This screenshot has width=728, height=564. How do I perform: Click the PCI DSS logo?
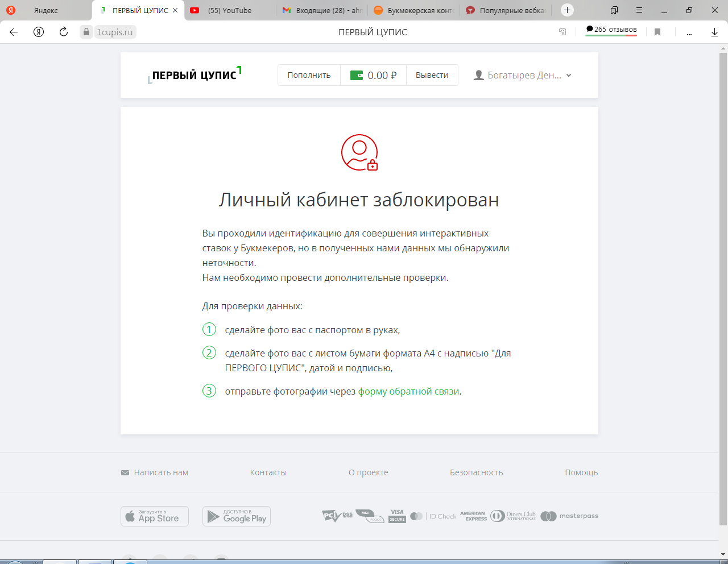(337, 516)
